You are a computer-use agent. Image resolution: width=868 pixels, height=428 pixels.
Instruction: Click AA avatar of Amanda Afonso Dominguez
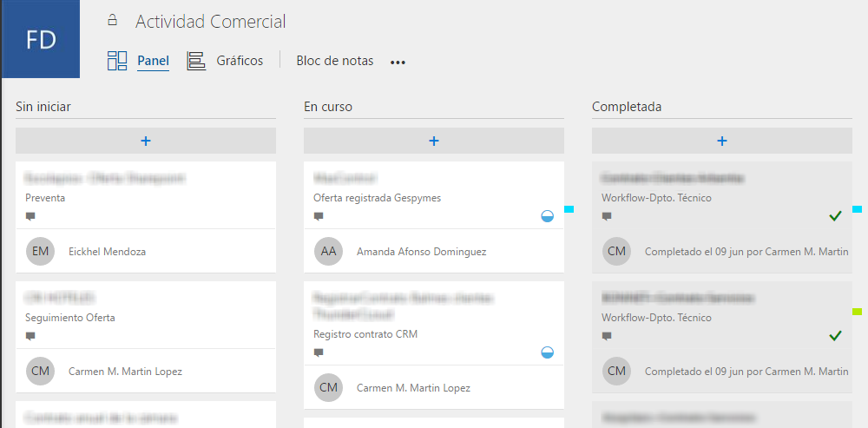328,252
